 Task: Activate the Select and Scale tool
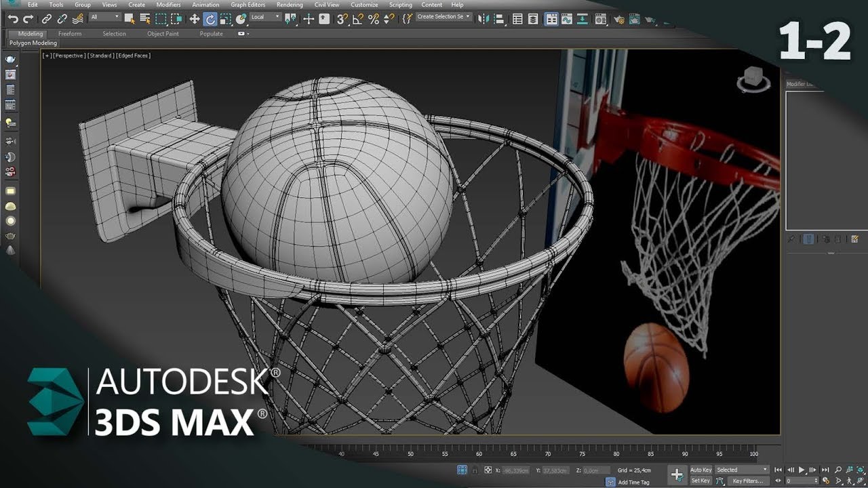225,19
